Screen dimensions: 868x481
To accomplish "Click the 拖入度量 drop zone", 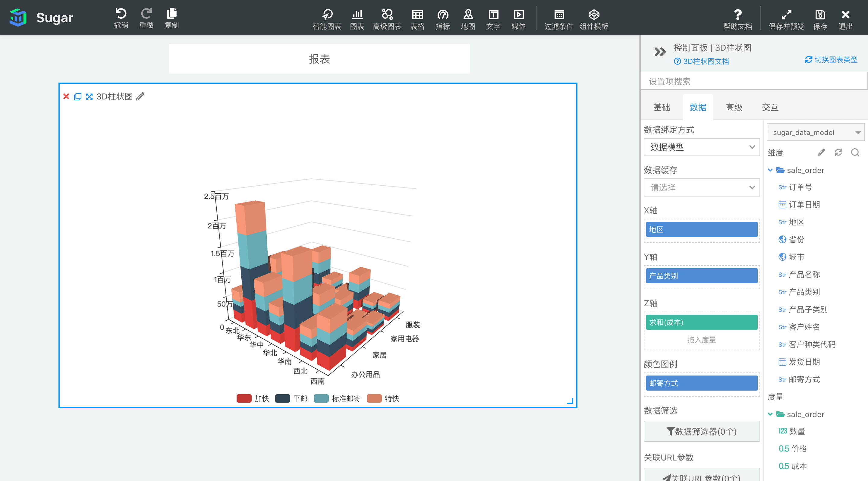I will 702,340.
